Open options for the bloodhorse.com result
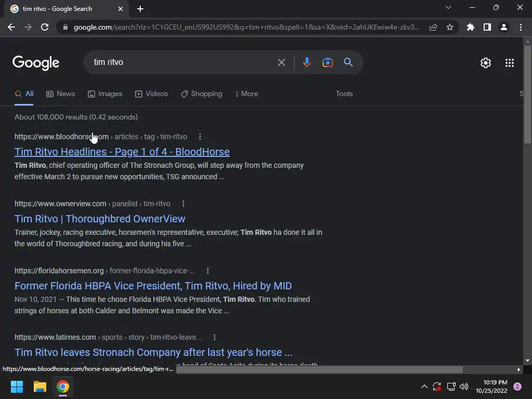The width and height of the screenshot is (532, 399). pyautogui.click(x=200, y=137)
